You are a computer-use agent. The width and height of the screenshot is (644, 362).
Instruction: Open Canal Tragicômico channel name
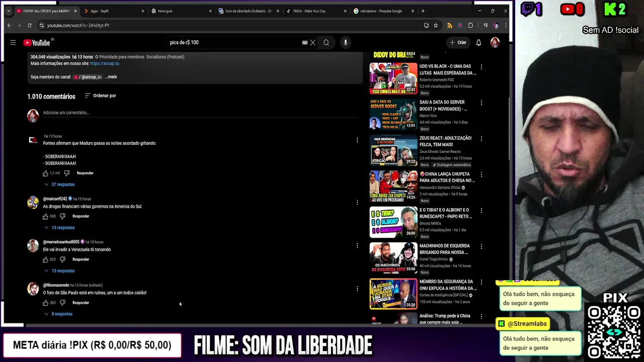434,259
